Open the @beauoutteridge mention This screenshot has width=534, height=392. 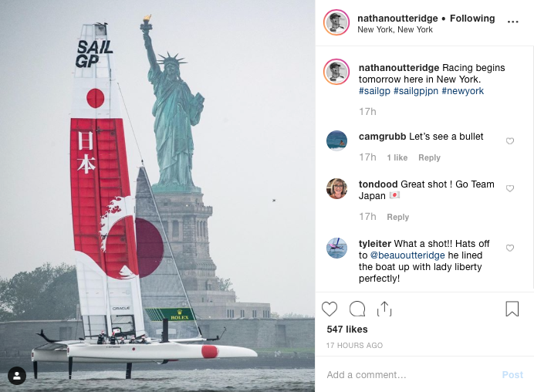click(x=407, y=255)
